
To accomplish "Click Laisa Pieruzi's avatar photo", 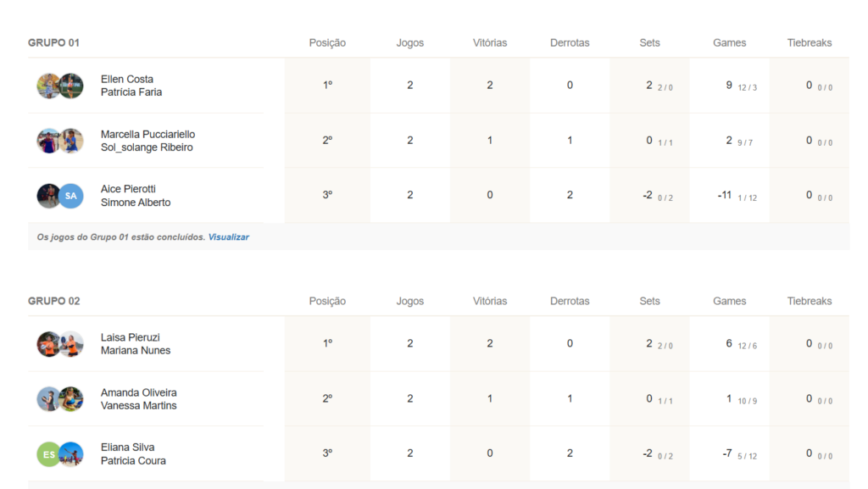I will tap(48, 344).
